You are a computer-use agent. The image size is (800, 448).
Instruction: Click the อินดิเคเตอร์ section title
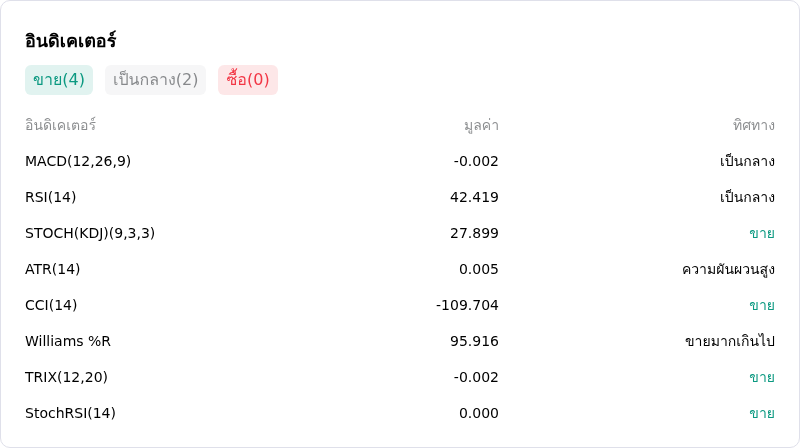(70, 40)
